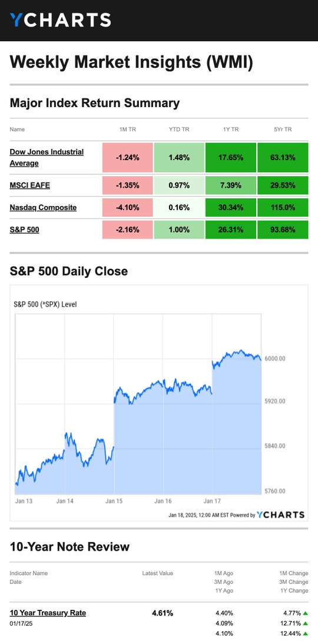Click green up arrow beside 12.44%
This screenshot has width=318, height=644.
click(x=305, y=634)
